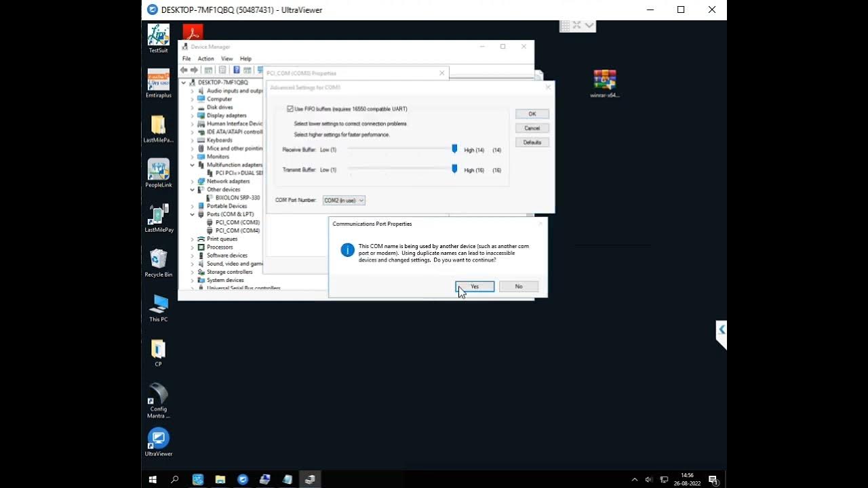Viewport: 868px width, 488px height.
Task: Select BIXOLON SRP-330 device
Action: (237, 198)
